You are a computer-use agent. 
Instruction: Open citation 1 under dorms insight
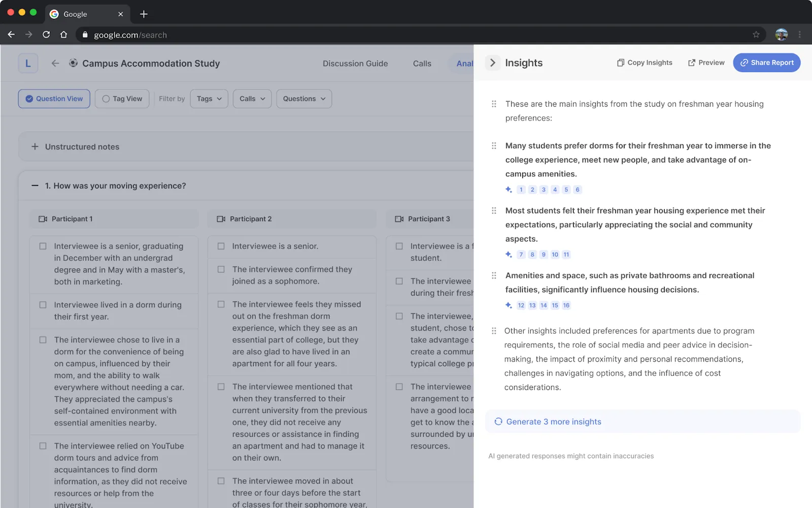tap(521, 189)
